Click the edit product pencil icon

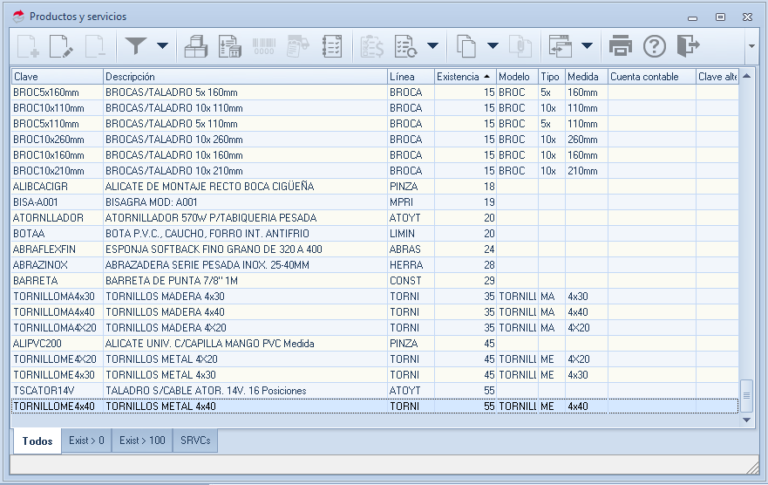(x=61, y=47)
